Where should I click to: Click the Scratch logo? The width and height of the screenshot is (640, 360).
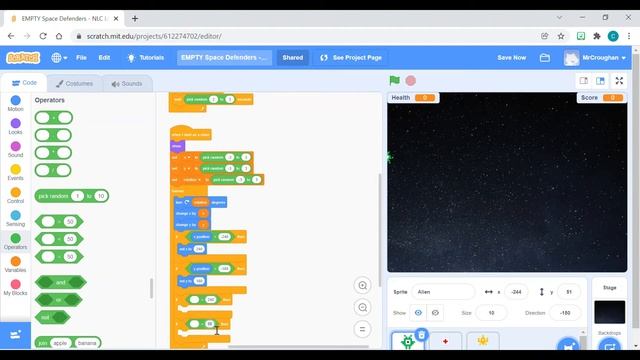pos(23,58)
